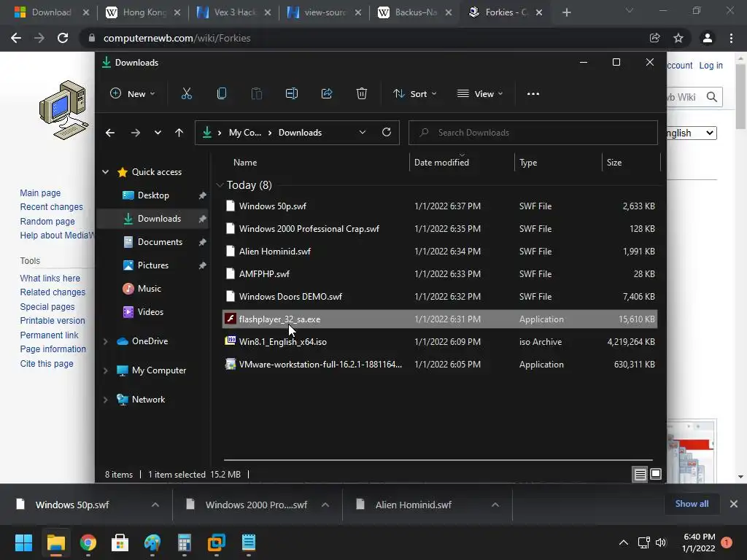Open the volume control in system tray
The image size is (747, 560).
[x=660, y=542]
